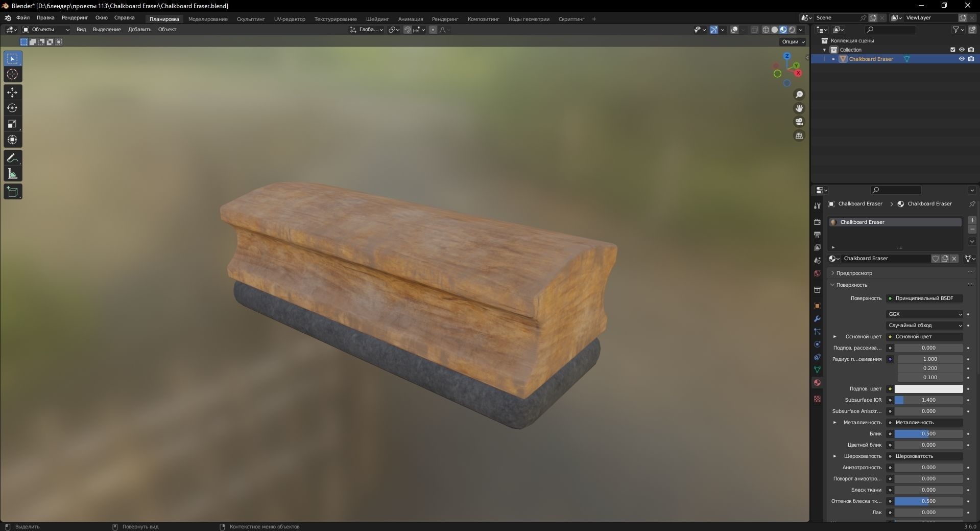980x531 pixels.
Task: Select the Add Cube tool
Action: [x=12, y=192]
